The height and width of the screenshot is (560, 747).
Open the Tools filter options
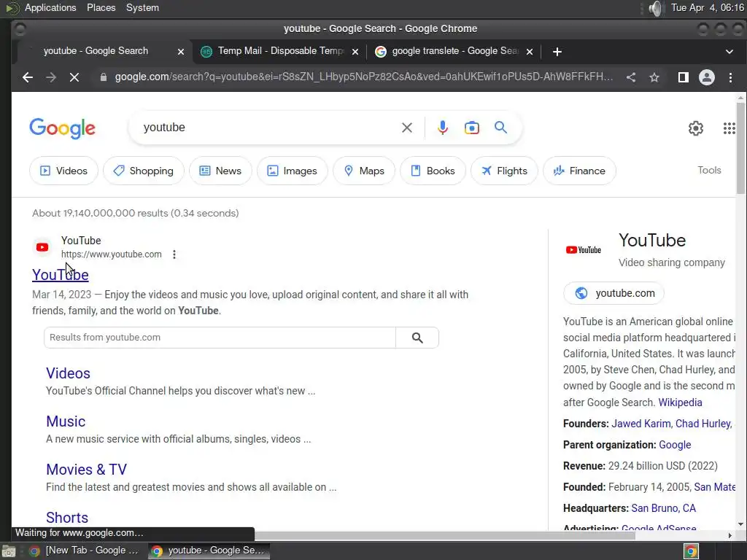tap(709, 170)
